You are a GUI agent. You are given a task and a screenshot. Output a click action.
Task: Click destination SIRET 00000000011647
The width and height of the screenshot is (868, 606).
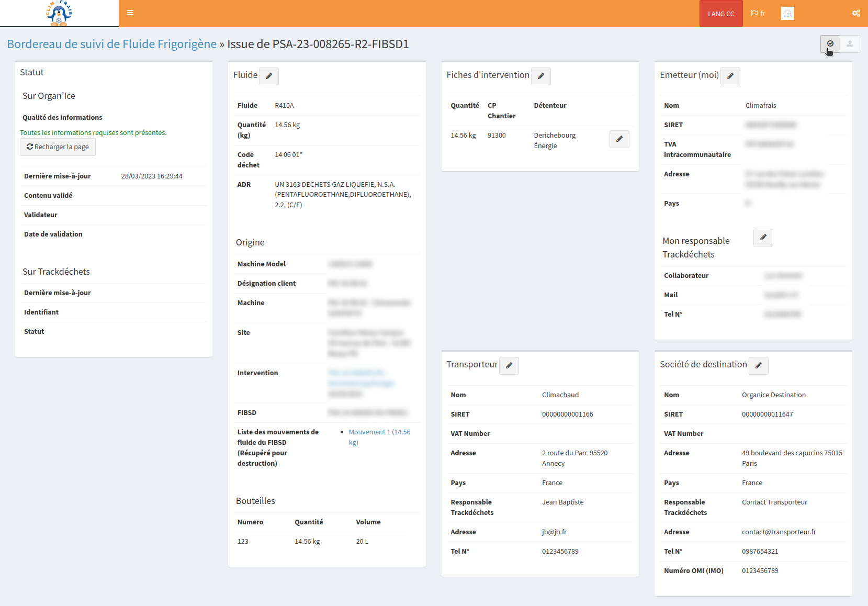point(767,414)
